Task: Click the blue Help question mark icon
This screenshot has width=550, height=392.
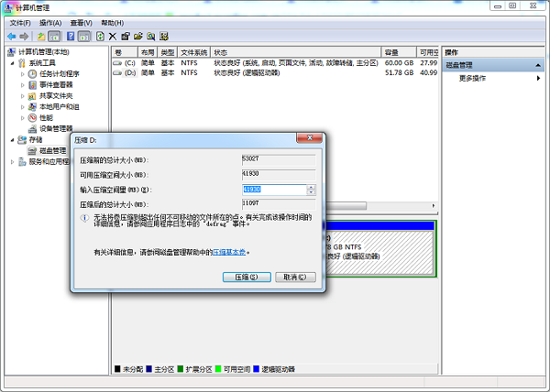Action: coord(70,36)
